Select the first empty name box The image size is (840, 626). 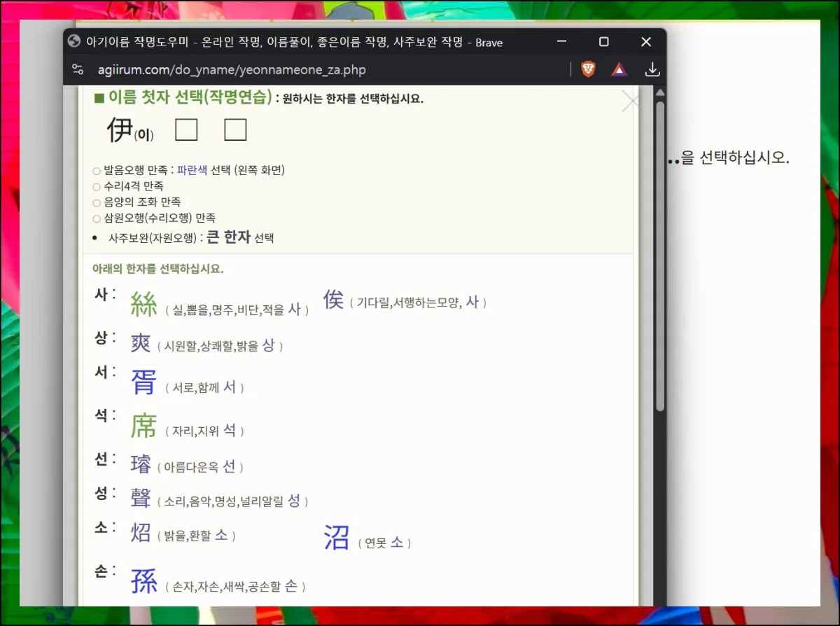tap(186, 130)
